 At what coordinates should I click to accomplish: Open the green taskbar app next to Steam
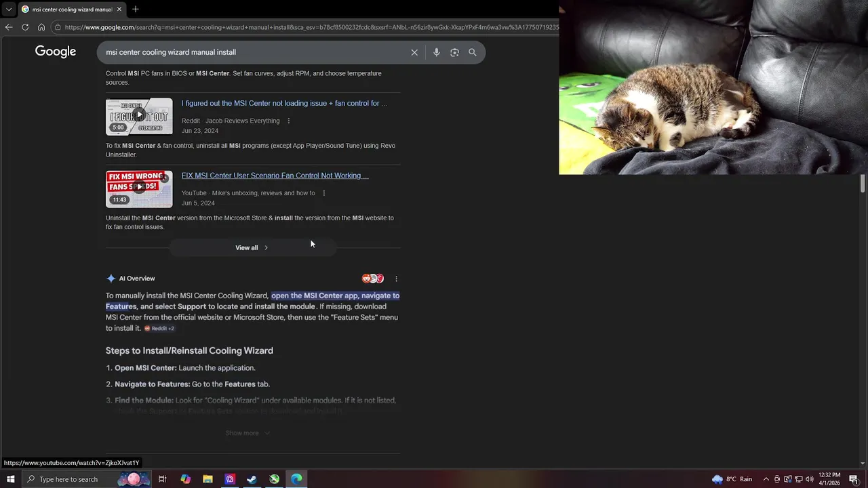tap(274, 479)
